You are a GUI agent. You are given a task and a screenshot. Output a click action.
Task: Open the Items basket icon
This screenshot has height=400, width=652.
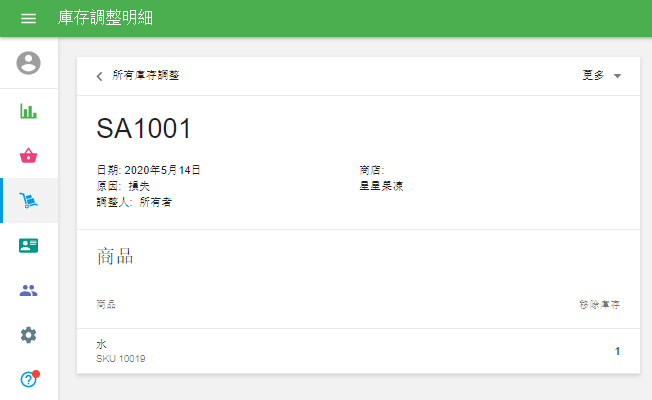[x=29, y=155]
